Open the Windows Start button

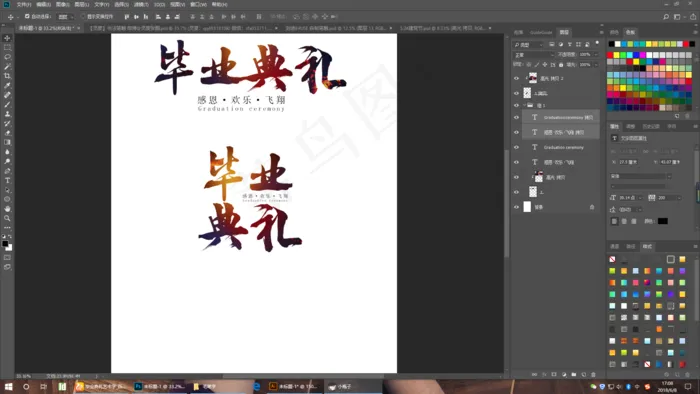8,386
